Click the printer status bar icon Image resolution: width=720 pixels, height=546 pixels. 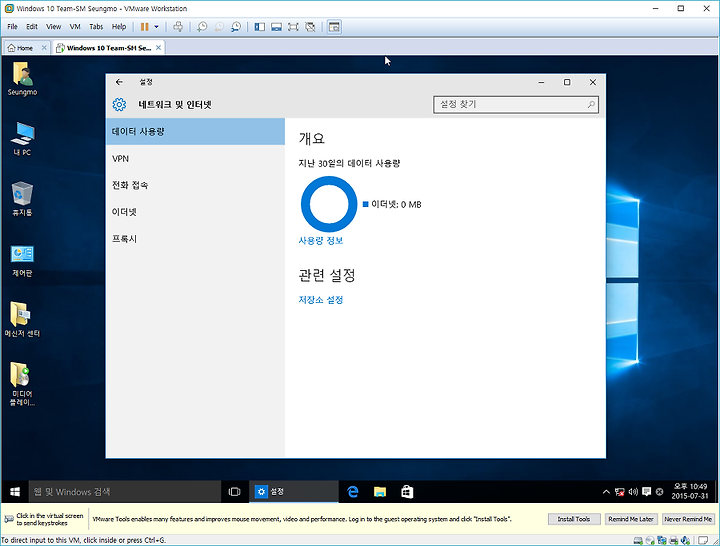coord(674,540)
